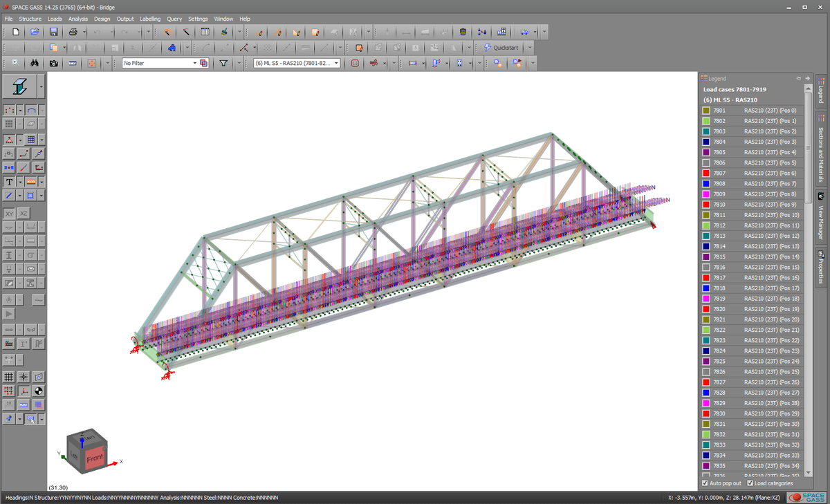
Task: Click the Print icon
Action: [73, 32]
